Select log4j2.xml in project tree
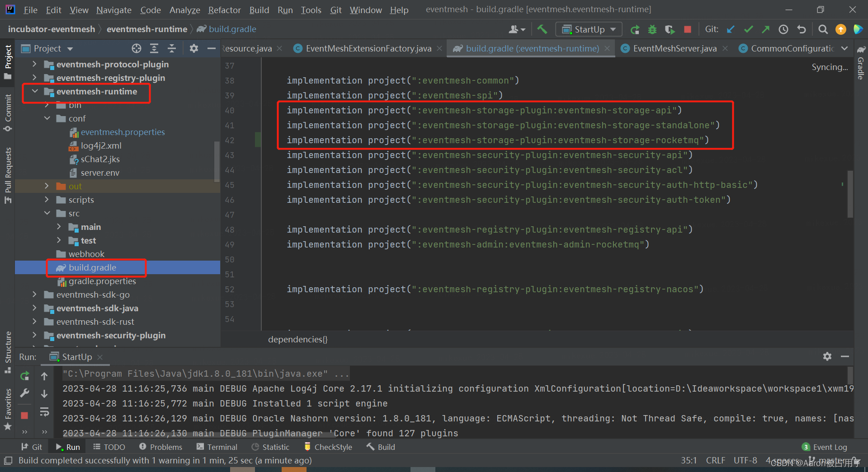The image size is (868, 472). (x=101, y=145)
